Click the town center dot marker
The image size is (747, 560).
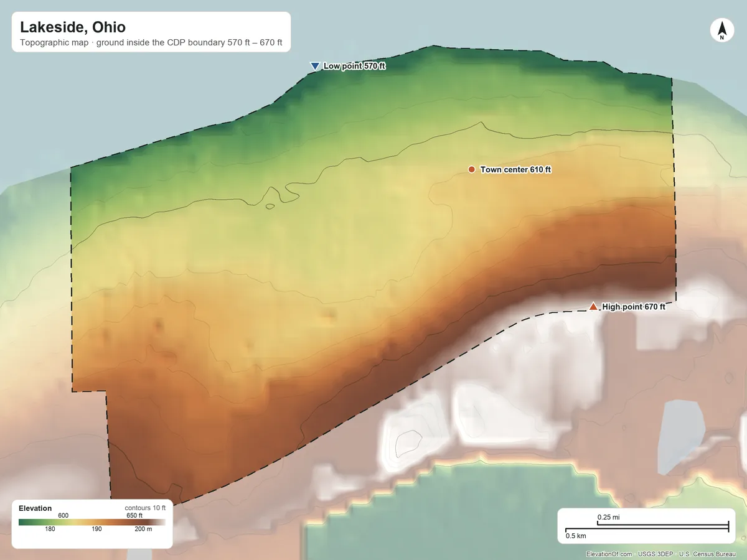tap(472, 169)
